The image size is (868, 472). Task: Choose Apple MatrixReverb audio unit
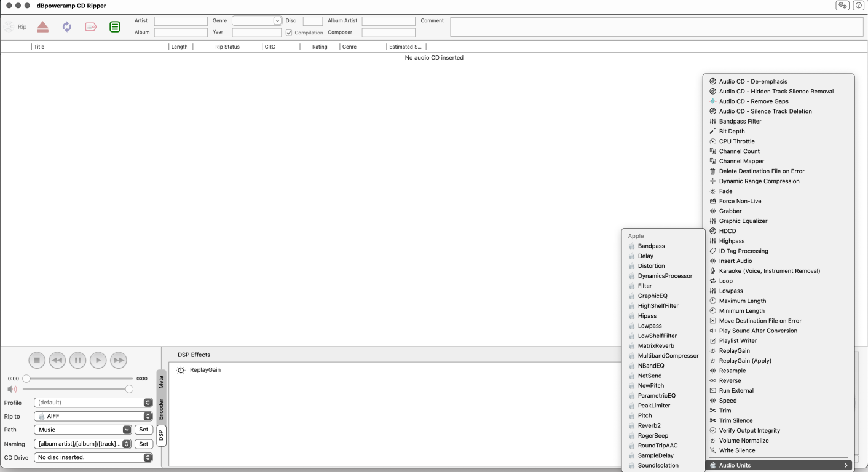[664, 346]
